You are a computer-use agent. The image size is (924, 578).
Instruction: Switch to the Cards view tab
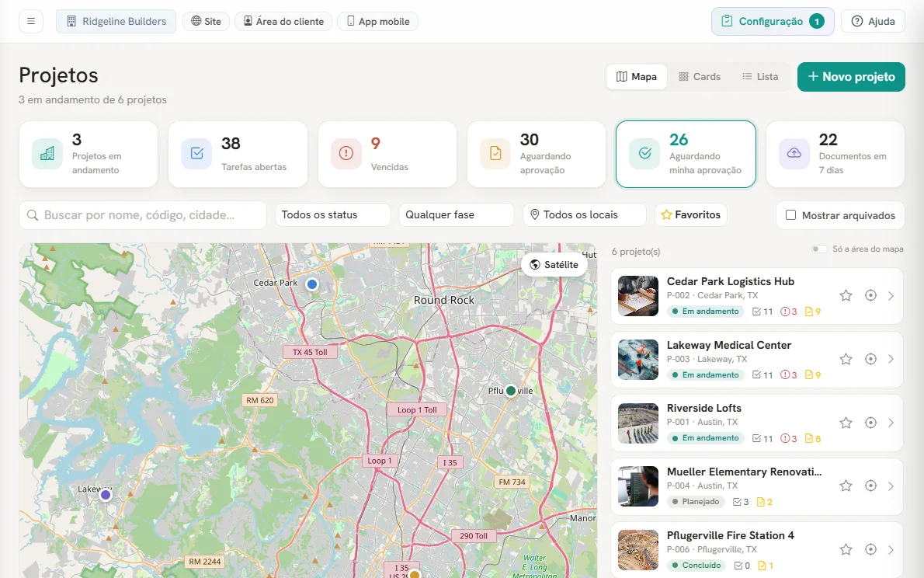[700, 77]
